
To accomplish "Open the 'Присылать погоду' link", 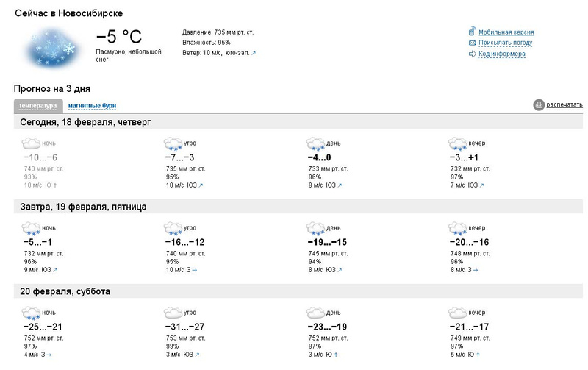I will [x=505, y=43].
